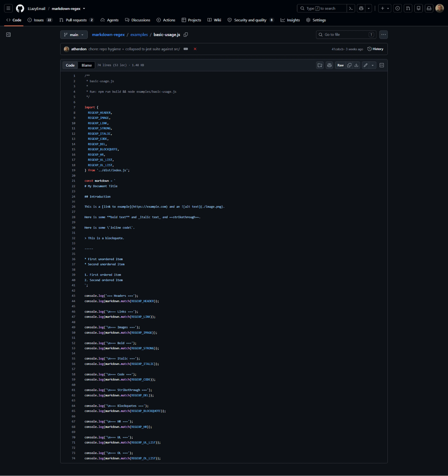The height and width of the screenshot is (476, 448).
Task: Go to the GitHub homepage logo
Action: coord(20,8)
